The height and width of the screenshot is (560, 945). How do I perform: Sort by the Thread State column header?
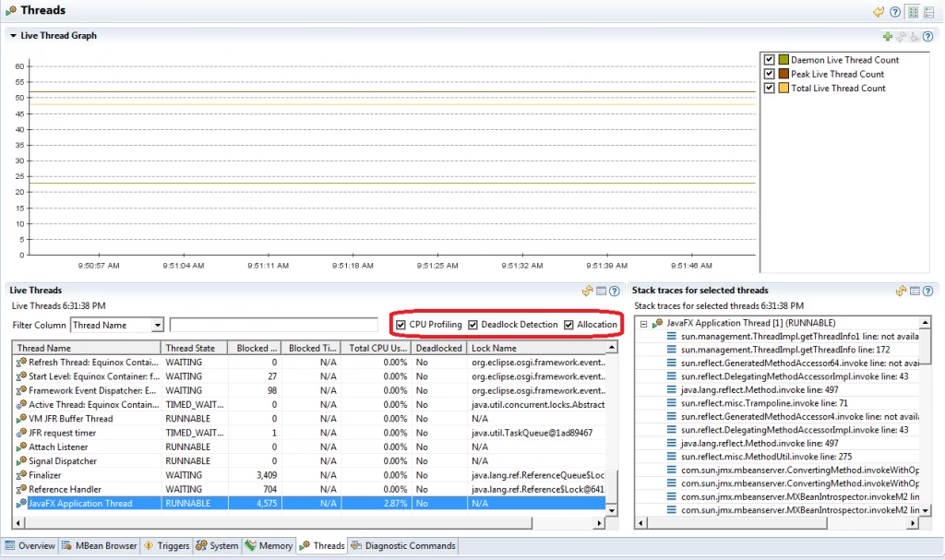click(x=194, y=348)
